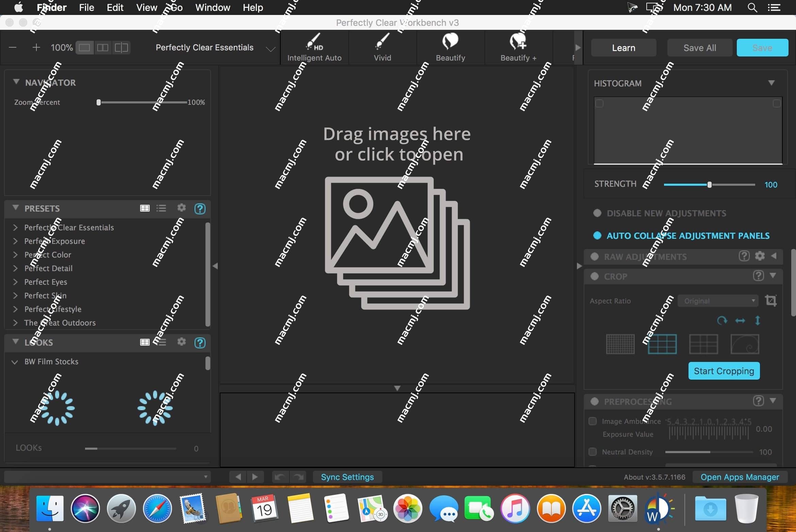This screenshot has height=532, width=796.
Task: Toggle the Disable New Adjustments option
Action: point(597,213)
